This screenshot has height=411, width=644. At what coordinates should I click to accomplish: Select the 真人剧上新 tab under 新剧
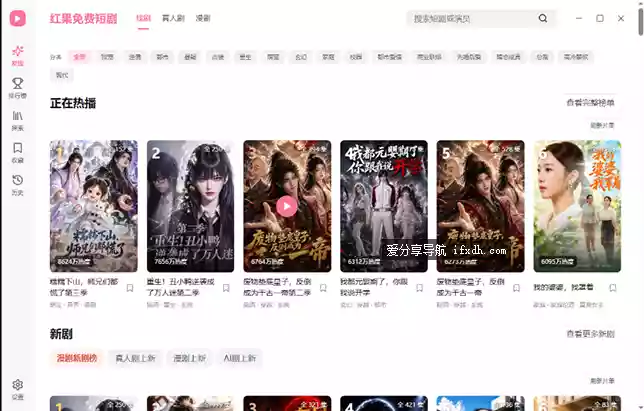pyautogui.click(x=135, y=358)
